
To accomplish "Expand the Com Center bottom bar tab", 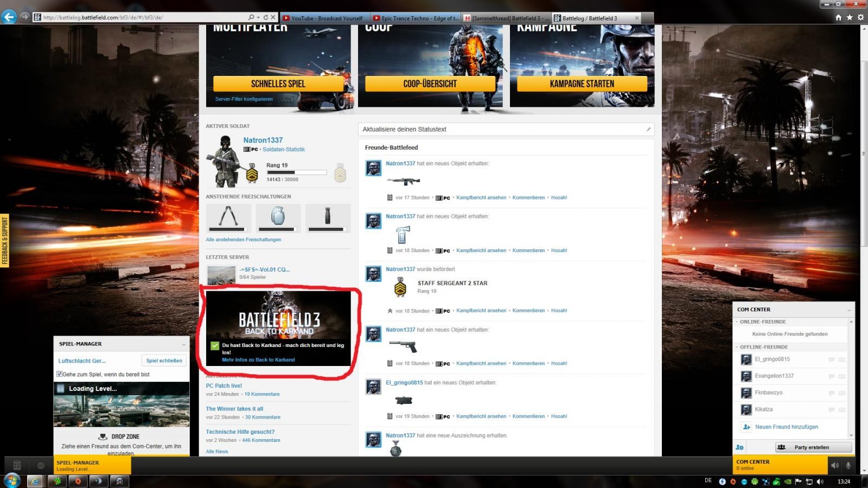I will pos(780,465).
